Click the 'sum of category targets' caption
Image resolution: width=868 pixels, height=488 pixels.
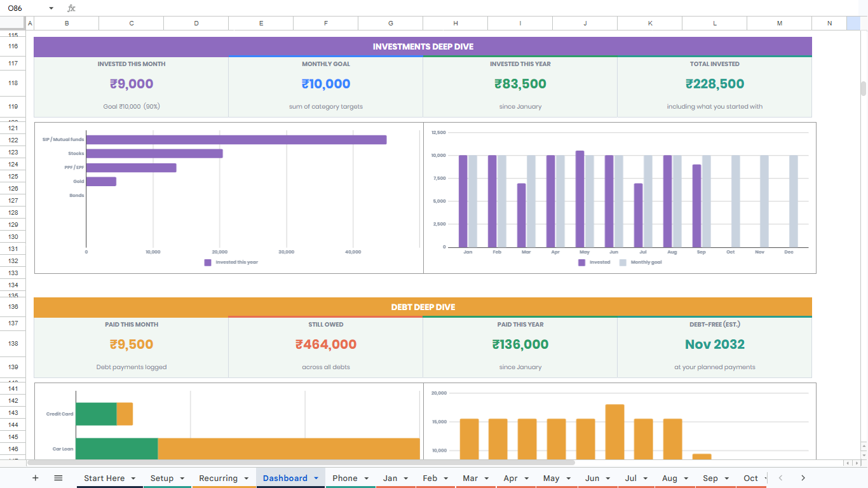(x=326, y=107)
